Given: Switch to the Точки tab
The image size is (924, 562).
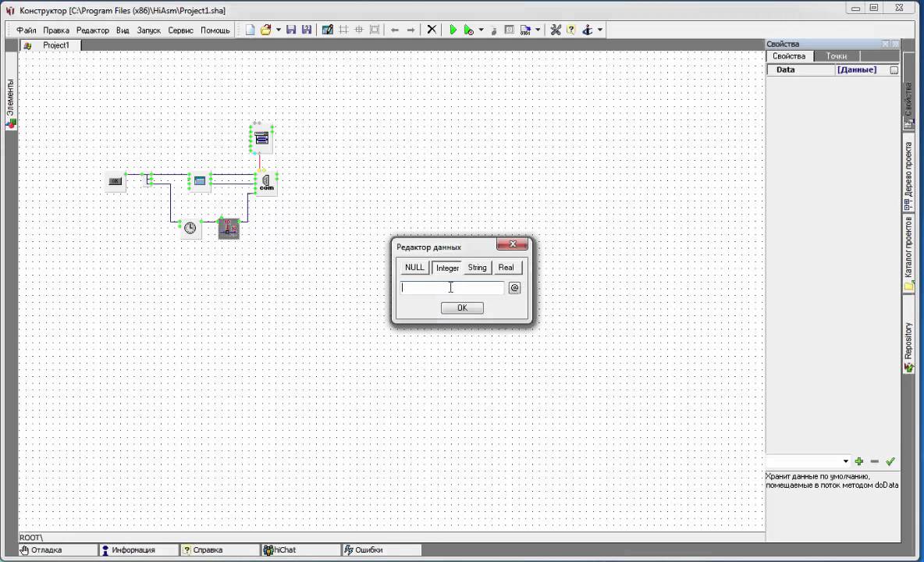Looking at the screenshot, I should click(836, 56).
